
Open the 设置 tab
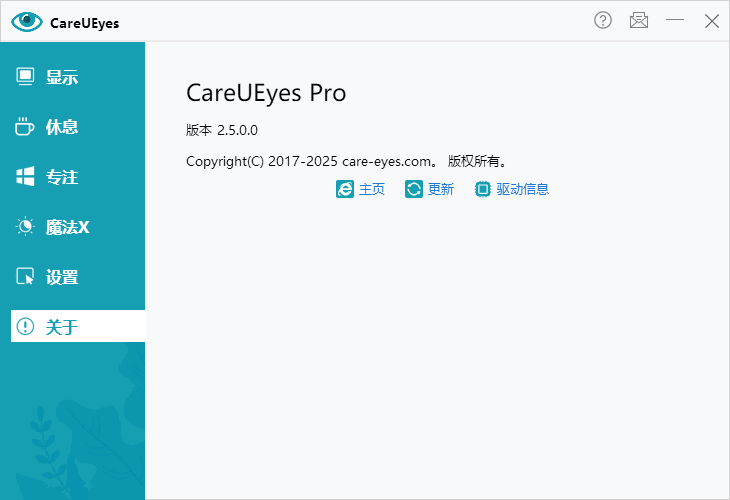click(x=62, y=277)
